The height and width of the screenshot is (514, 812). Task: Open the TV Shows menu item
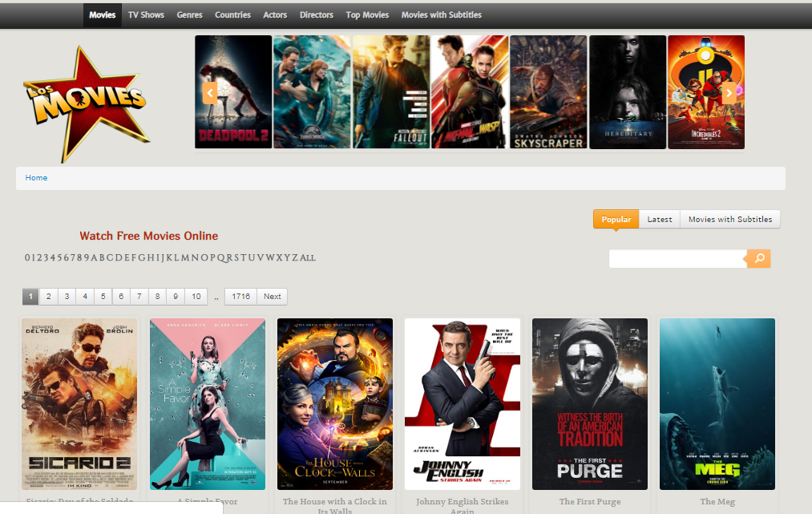146,15
